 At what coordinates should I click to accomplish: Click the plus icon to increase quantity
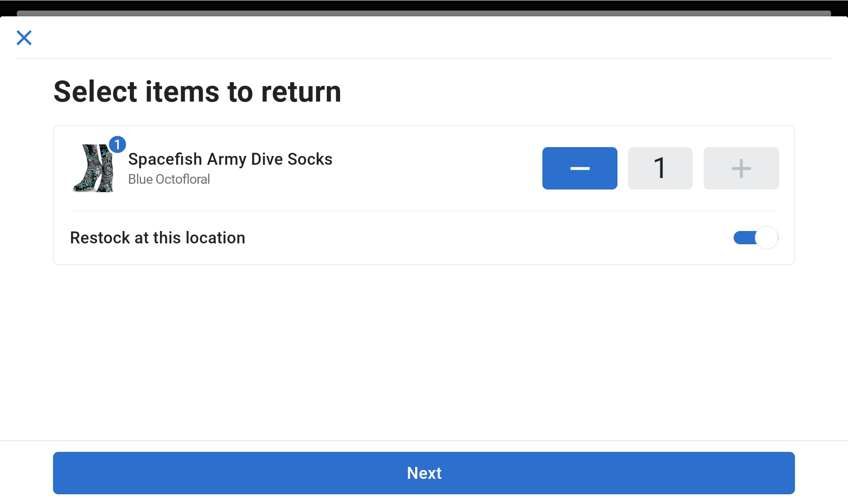point(741,168)
